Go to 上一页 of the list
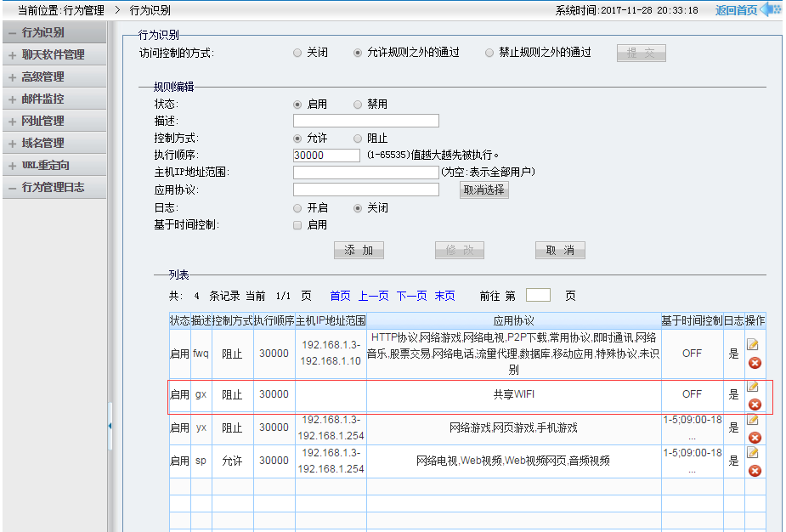Image resolution: width=786 pixels, height=532 pixels. click(373, 296)
